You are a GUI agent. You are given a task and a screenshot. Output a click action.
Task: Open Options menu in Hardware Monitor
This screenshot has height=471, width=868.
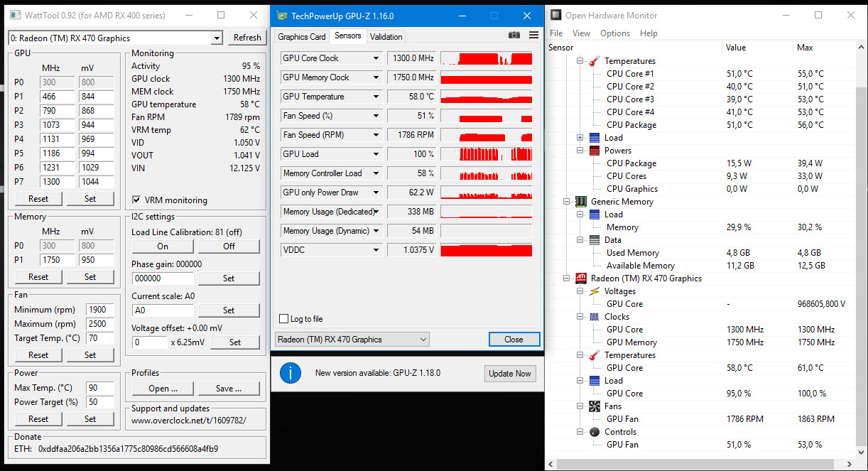[615, 33]
